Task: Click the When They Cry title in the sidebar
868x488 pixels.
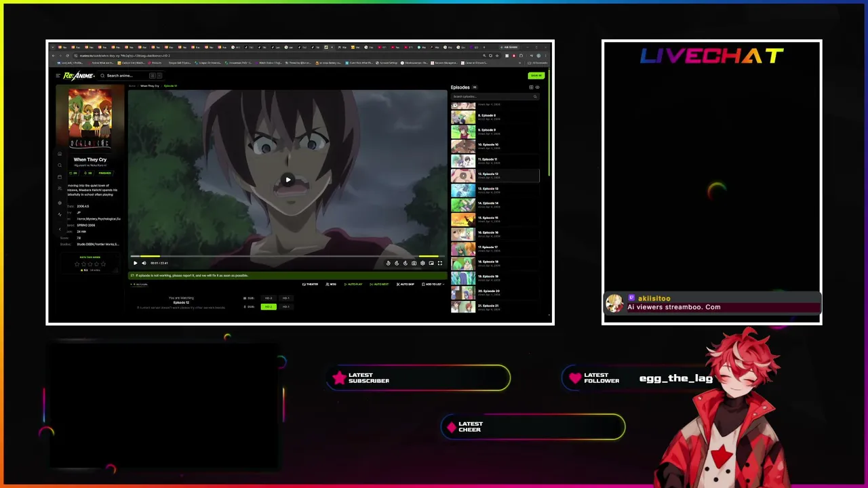Action: pos(90,160)
